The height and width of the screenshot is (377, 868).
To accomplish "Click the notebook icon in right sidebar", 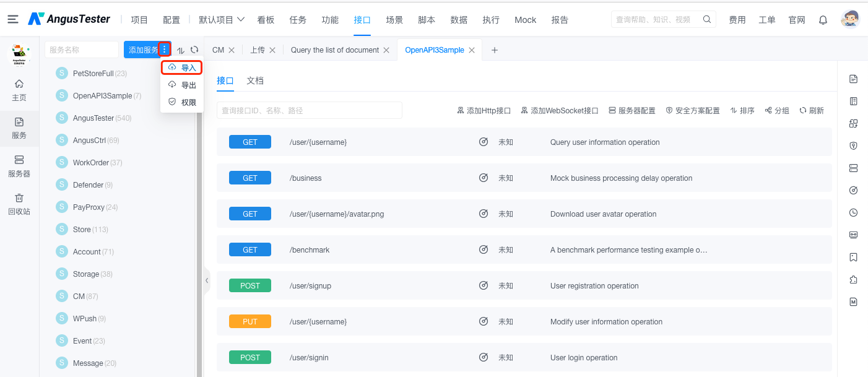I will coord(853,101).
